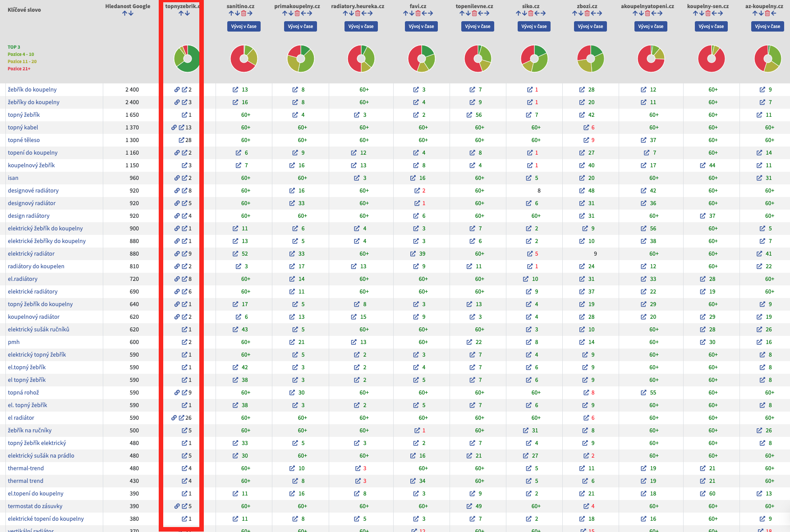
Task: Open keyword termostat do zásuvky
Action: [35, 506]
